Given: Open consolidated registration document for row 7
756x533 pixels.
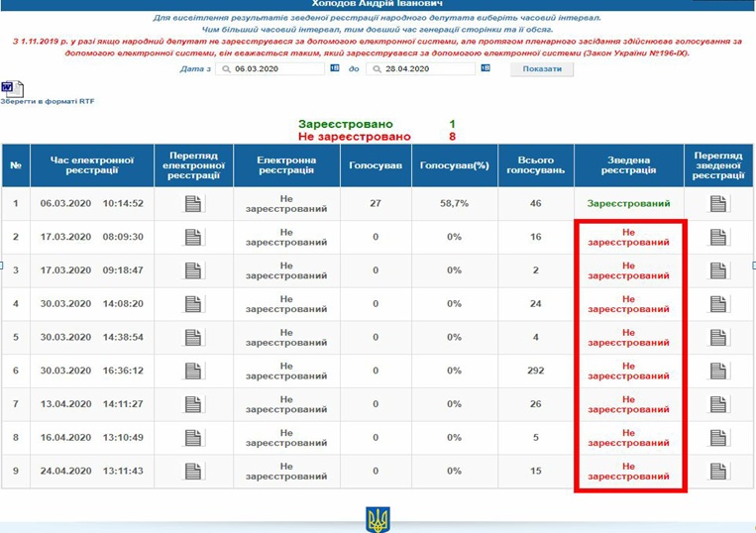Looking at the screenshot, I should click(718, 404).
